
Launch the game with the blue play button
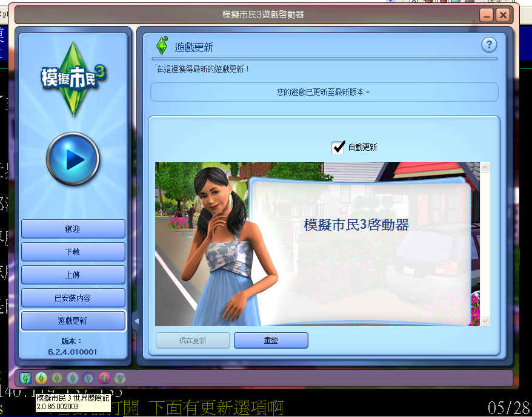click(73, 159)
